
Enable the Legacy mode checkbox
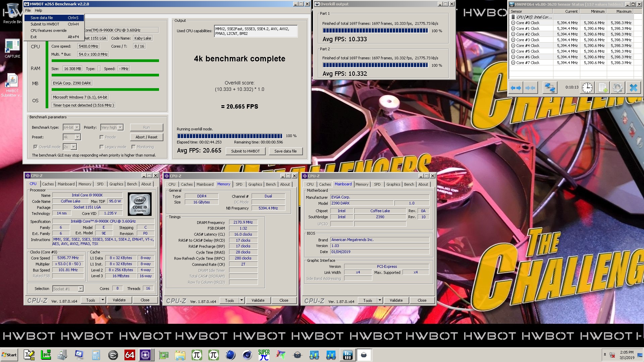coord(102,147)
